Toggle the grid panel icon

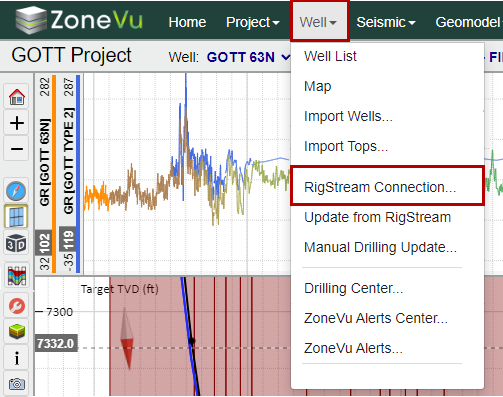tap(16, 217)
